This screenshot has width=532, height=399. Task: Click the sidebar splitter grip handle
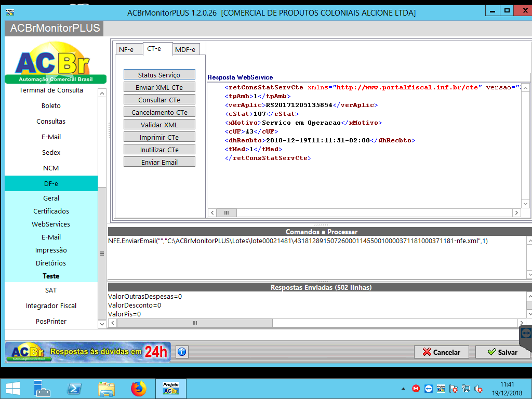[109, 129]
